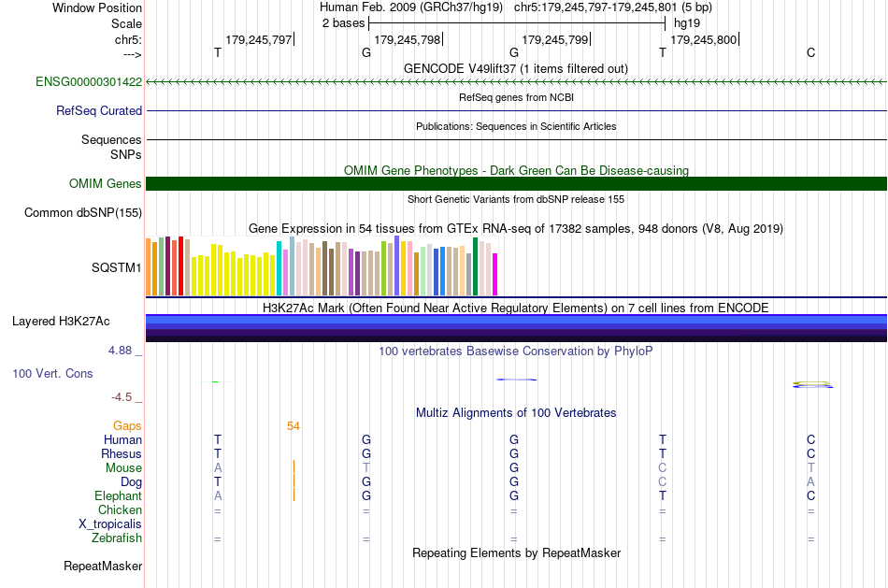The width and height of the screenshot is (888, 588).
Task: Click the orange Gaps 54 marker
Action: click(294, 426)
